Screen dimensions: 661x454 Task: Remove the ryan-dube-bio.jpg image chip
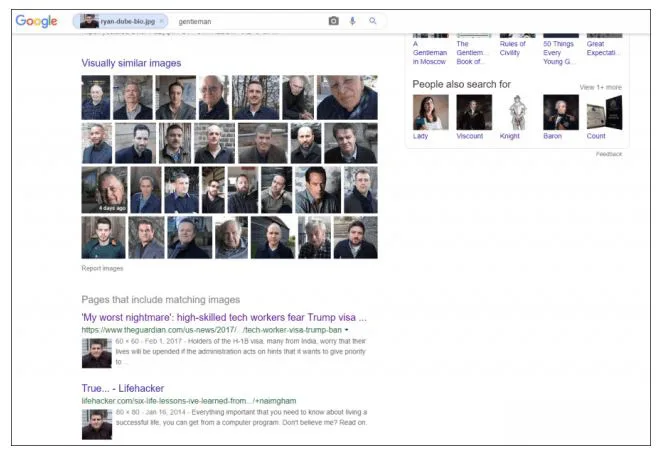tap(162, 21)
